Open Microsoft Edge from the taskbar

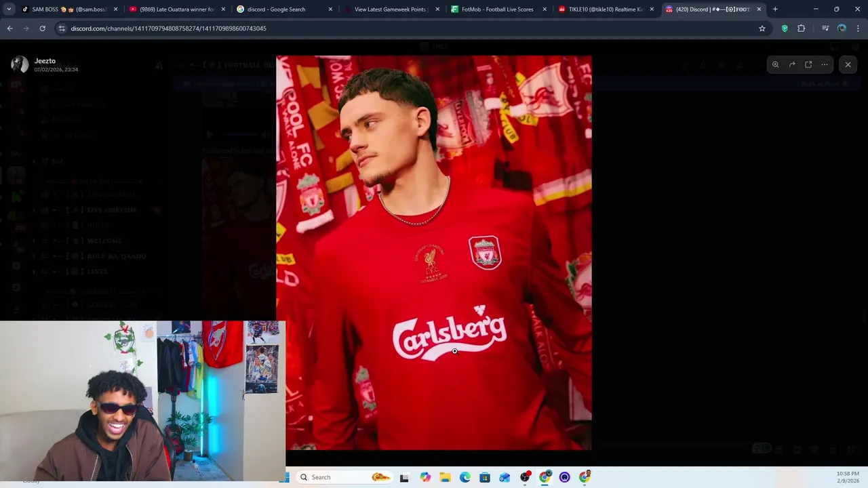click(465, 477)
